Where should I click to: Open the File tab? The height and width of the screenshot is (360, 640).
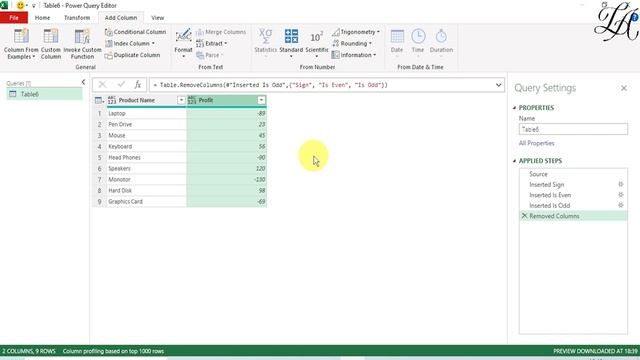pyautogui.click(x=14, y=18)
